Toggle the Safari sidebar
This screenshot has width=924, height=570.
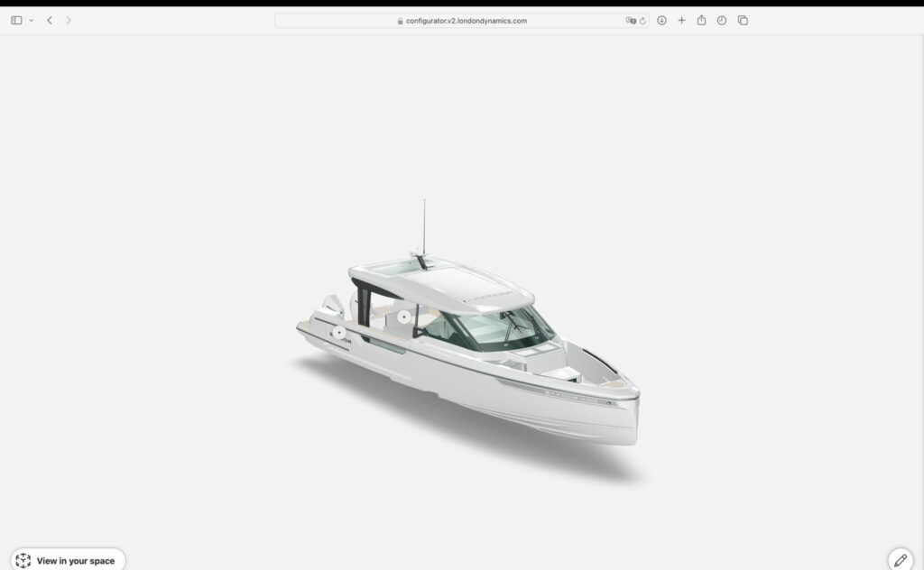[x=16, y=20]
